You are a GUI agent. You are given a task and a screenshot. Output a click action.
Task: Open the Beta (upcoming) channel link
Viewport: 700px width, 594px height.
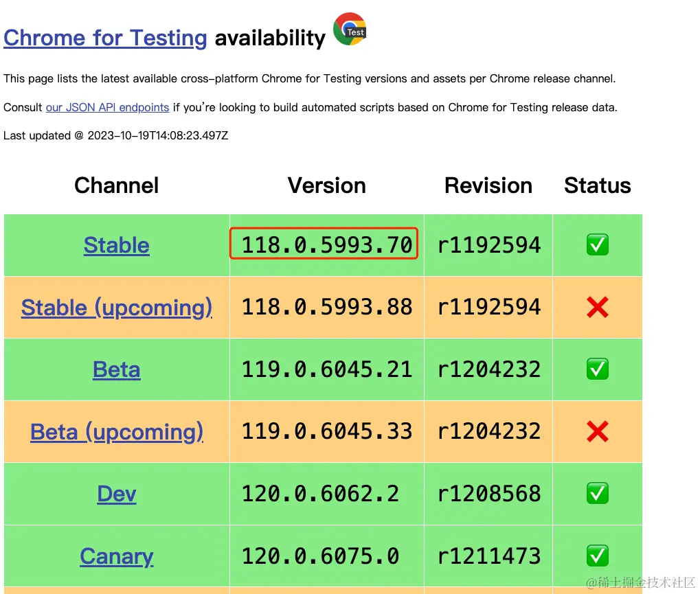coord(117,432)
